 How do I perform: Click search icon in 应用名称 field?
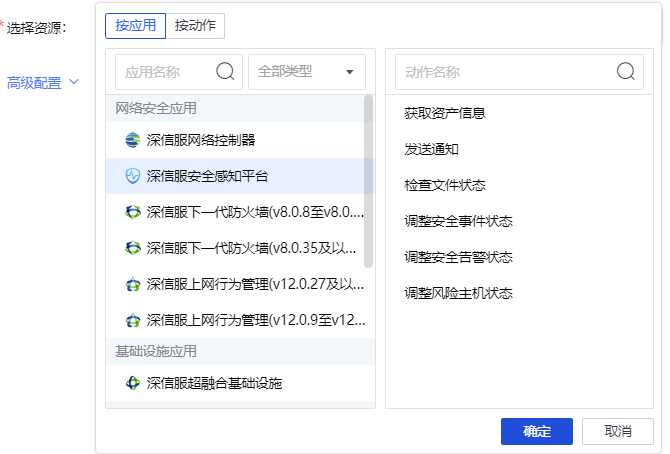[225, 71]
